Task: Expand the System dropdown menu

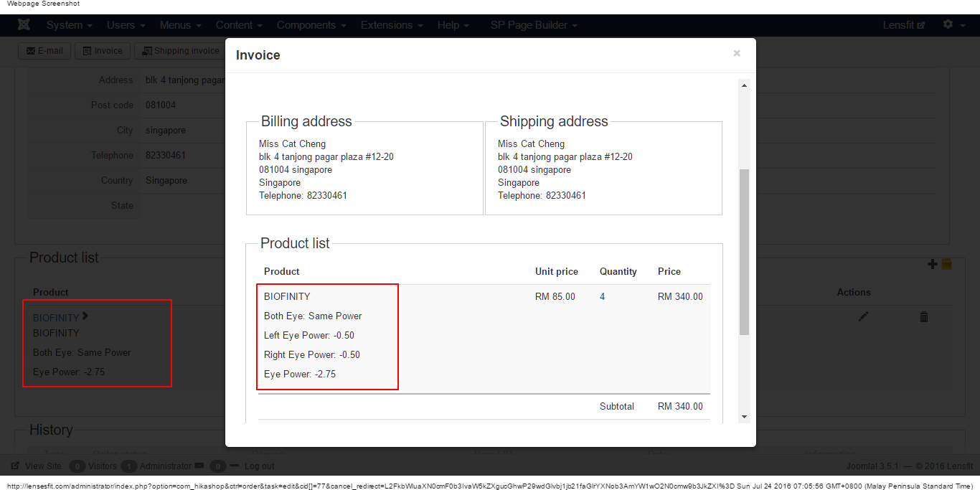Action: (x=69, y=25)
